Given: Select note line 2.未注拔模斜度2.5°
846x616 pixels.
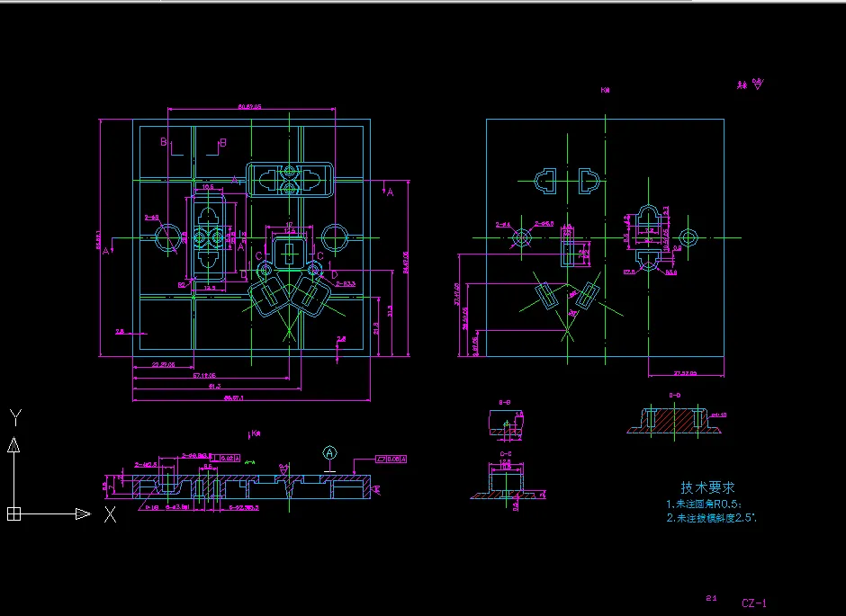Looking at the screenshot, I should (x=712, y=518).
